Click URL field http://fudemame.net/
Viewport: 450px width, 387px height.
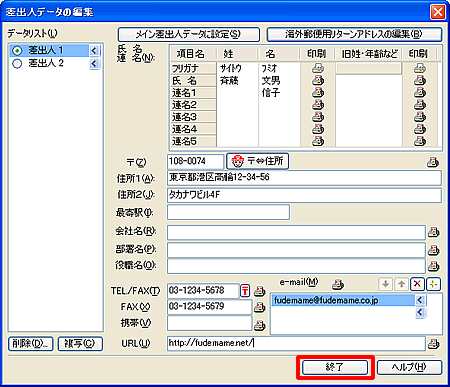[296, 343]
